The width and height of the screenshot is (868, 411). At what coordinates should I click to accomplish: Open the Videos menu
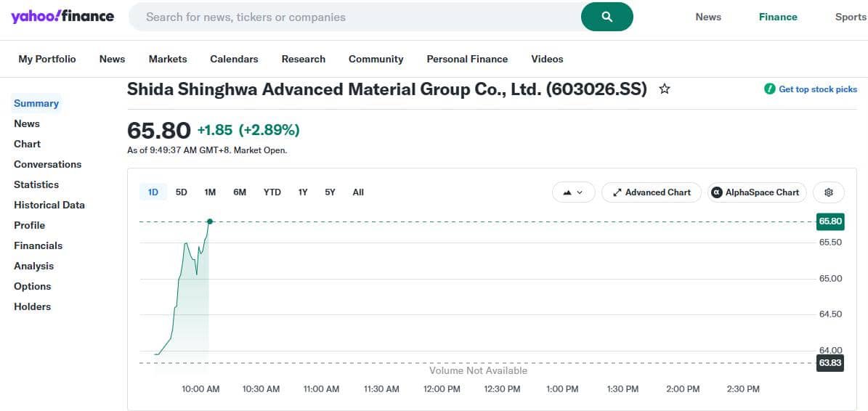(547, 60)
